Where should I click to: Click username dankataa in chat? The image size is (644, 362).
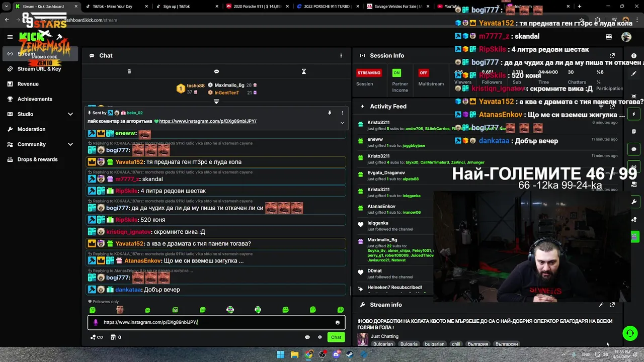click(128, 290)
